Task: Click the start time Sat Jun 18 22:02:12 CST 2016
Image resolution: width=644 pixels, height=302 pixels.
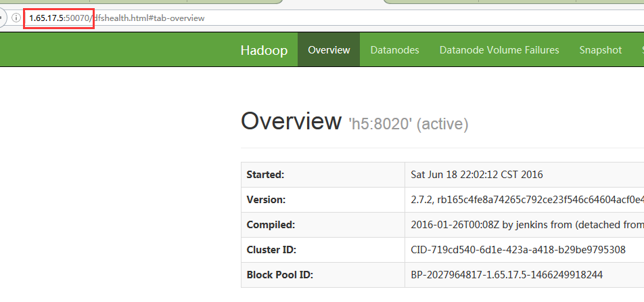Action: 477,175
